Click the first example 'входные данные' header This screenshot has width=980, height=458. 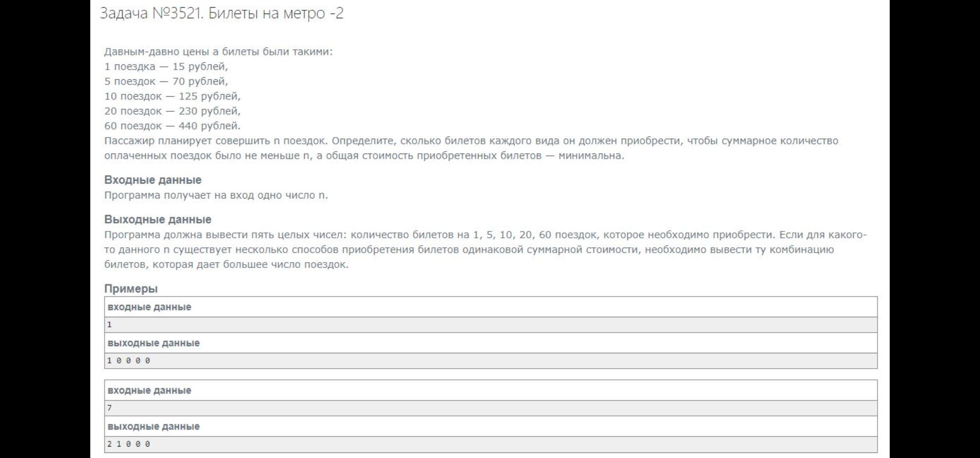tap(149, 307)
